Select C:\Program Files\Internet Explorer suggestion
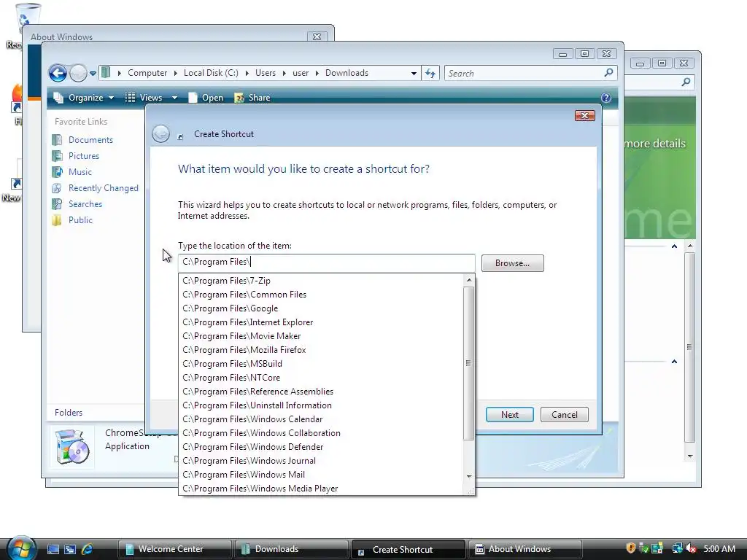747x560 pixels. click(x=321, y=322)
